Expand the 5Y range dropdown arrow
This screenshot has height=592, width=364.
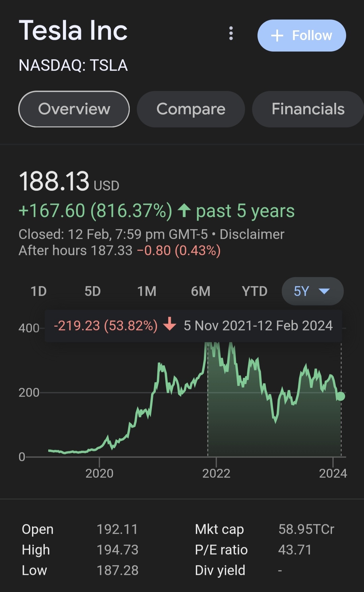(324, 291)
